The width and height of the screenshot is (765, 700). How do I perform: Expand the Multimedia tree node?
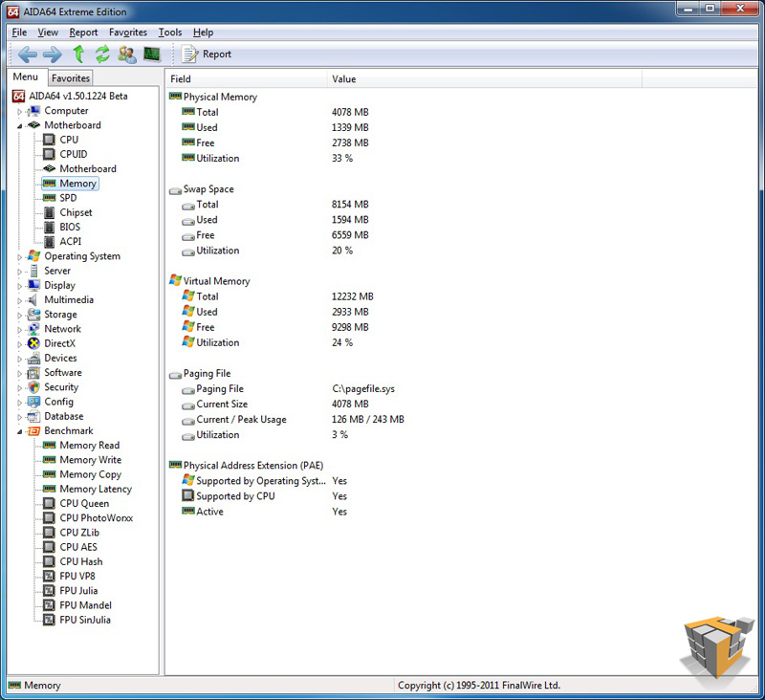(x=19, y=301)
